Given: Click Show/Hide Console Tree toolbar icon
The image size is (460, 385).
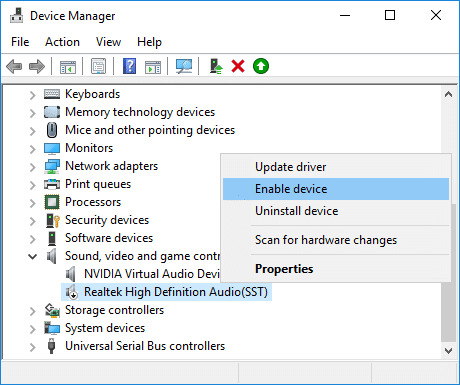Looking at the screenshot, I should [68, 66].
